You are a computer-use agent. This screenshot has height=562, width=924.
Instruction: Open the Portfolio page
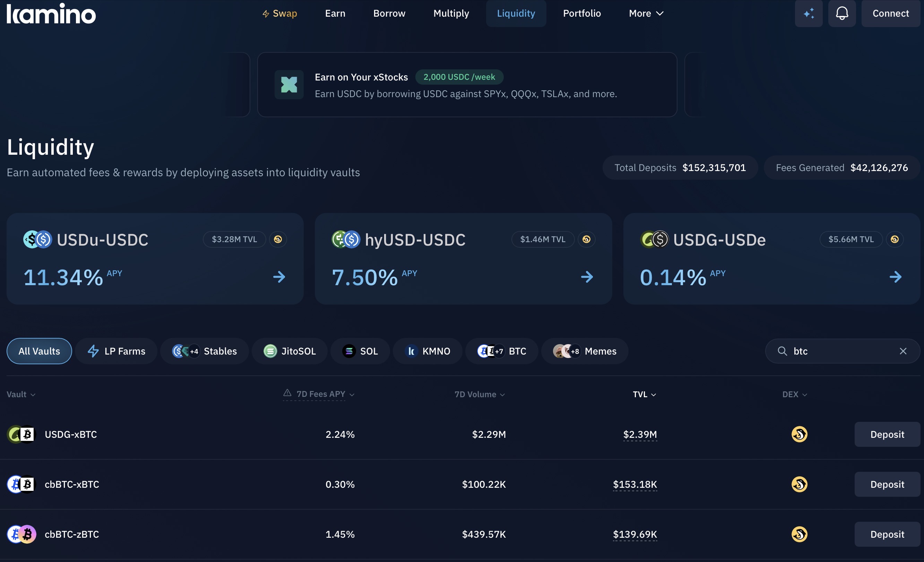[582, 14]
